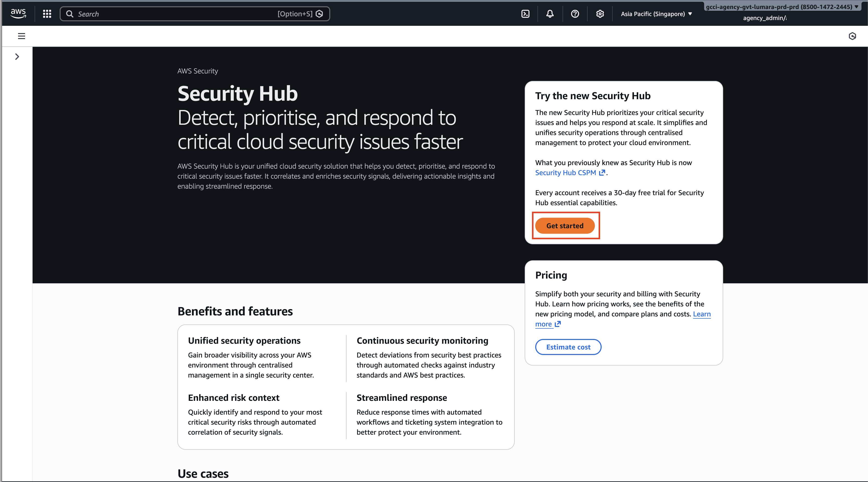Click the AWS Security breadcrumb text
This screenshot has height=482, width=868.
click(x=198, y=71)
